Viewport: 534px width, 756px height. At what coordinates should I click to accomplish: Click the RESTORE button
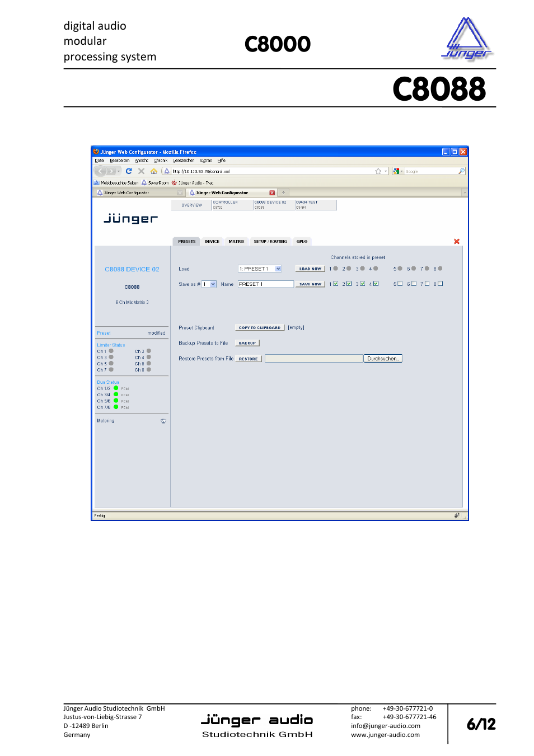click(x=249, y=359)
